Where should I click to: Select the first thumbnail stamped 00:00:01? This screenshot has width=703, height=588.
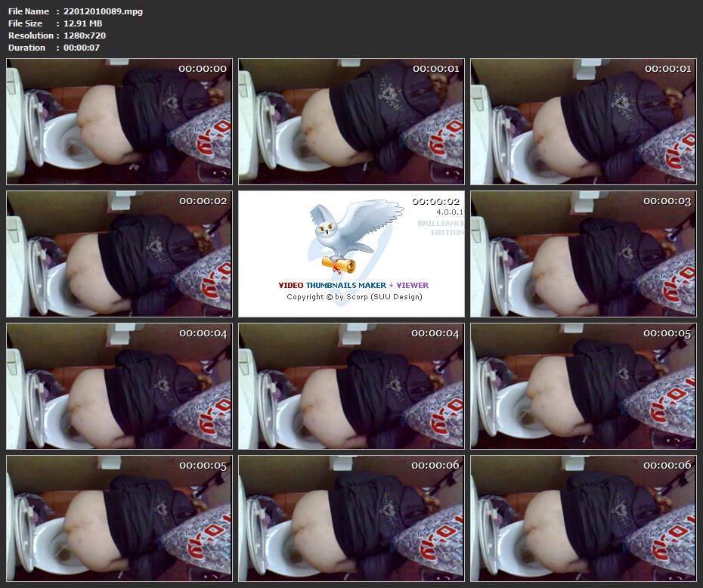pyautogui.click(x=351, y=122)
